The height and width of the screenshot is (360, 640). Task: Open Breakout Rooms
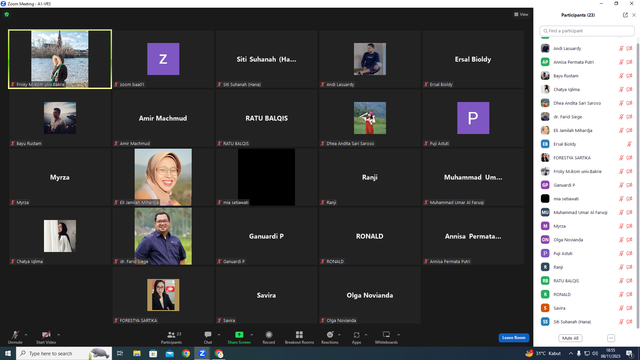tap(299, 337)
